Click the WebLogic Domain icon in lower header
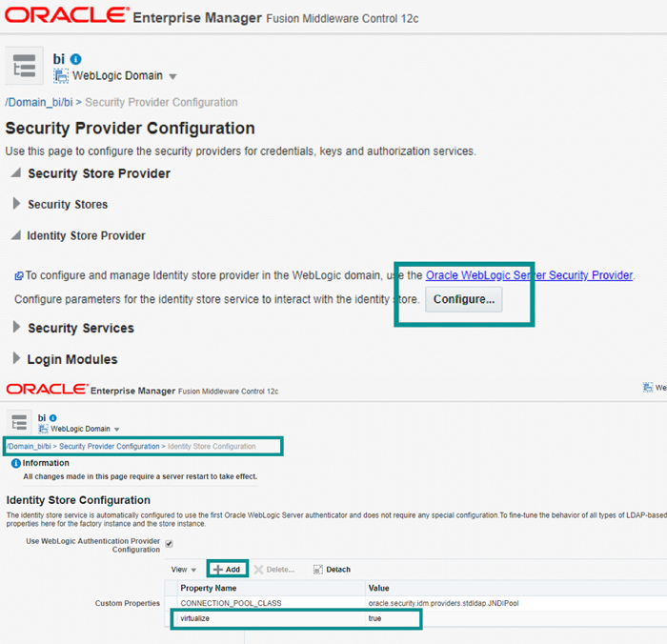 pyautogui.click(x=43, y=429)
